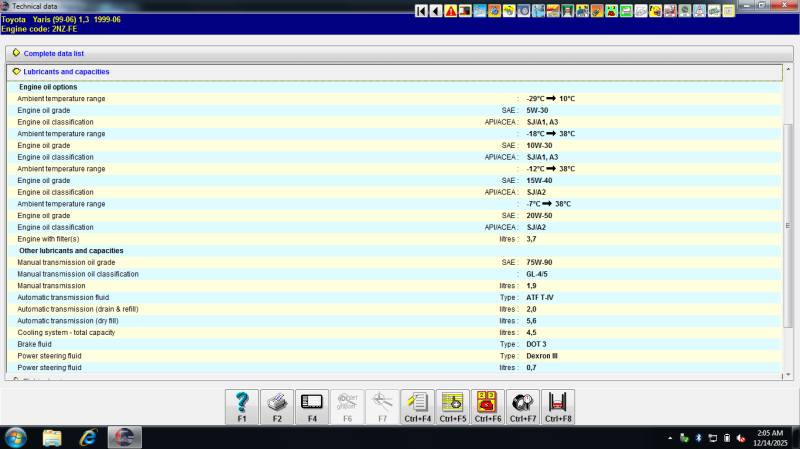The image size is (800, 449).
Task: Click the F4 display panel button
Action: pyautogui.click(x=312, y=407)
